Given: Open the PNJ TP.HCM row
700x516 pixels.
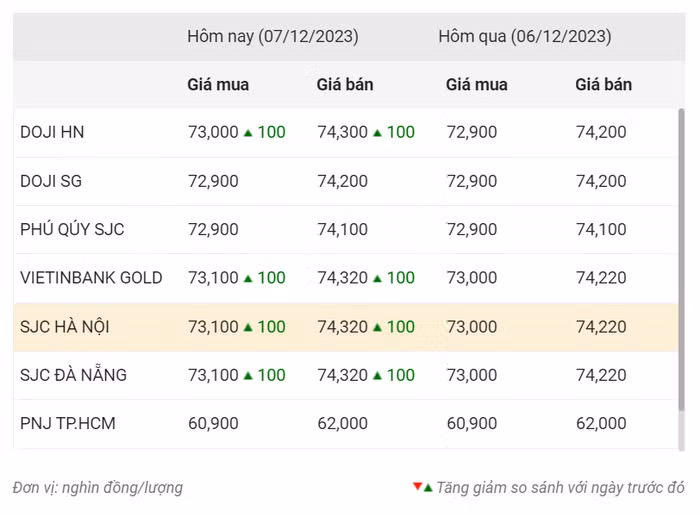Looking at the screenshot, I should pyautogui.click(x=68, y=424).
